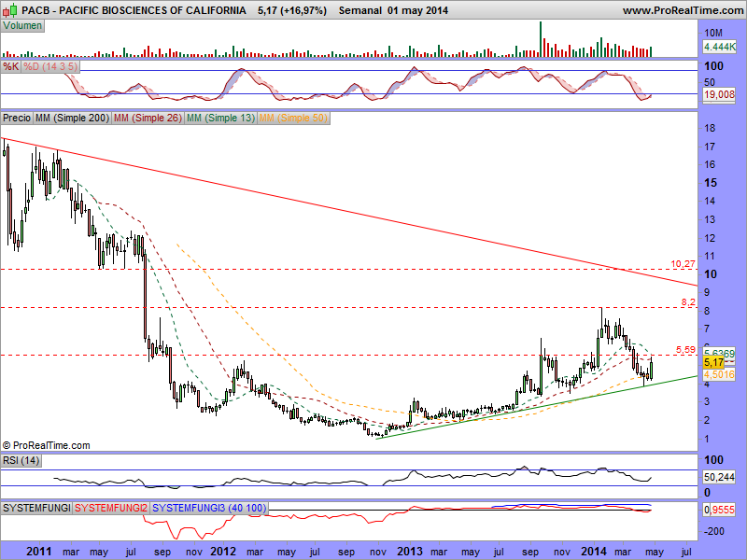The width and height of the screenshot is (747, 560).
Task: Click the 5,17 (+16,97%) quote in title
Action: (x=292, y=10)
